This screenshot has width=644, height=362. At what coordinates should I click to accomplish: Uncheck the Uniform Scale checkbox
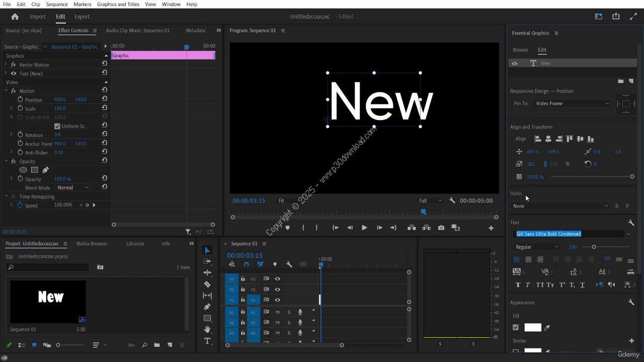click(x=57, y=126)
